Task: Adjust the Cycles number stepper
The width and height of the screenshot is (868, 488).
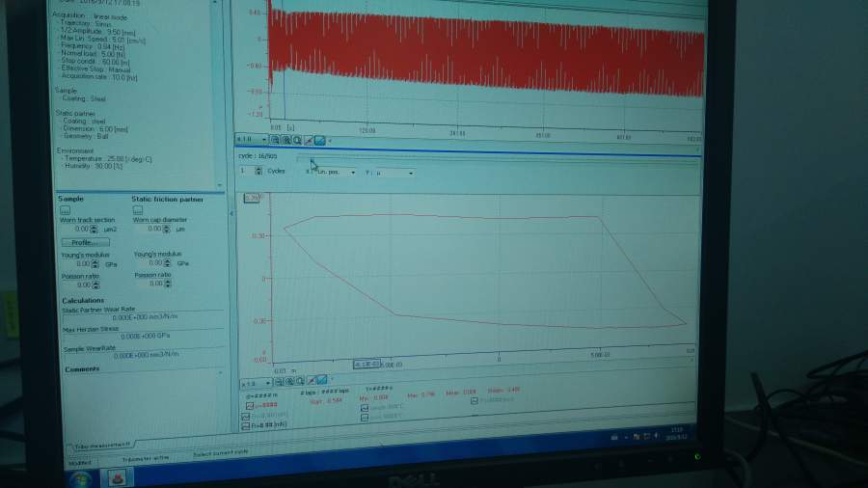Action: point(258,171)
